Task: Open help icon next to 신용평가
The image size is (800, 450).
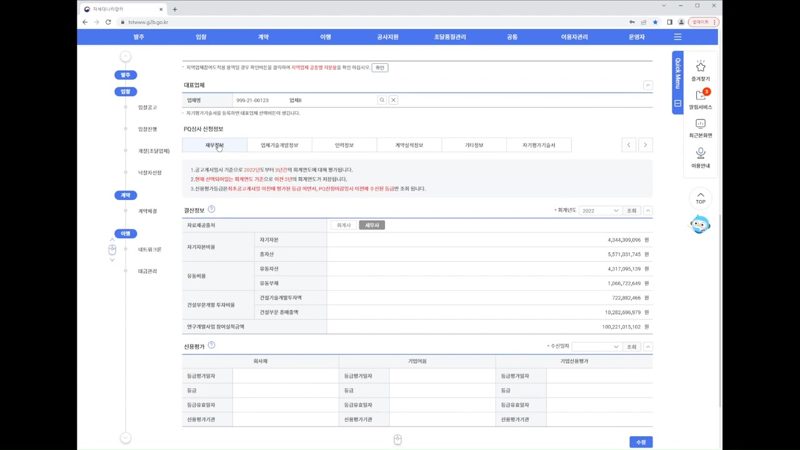Action: pos(211,345)
